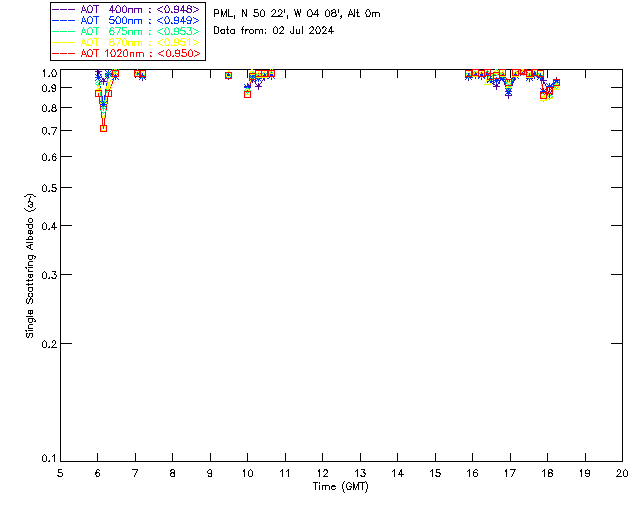The width and height of the screenshot is (640, 512).
Task: Click the lowest red square data point near 0.7
Action: (103, 129)
